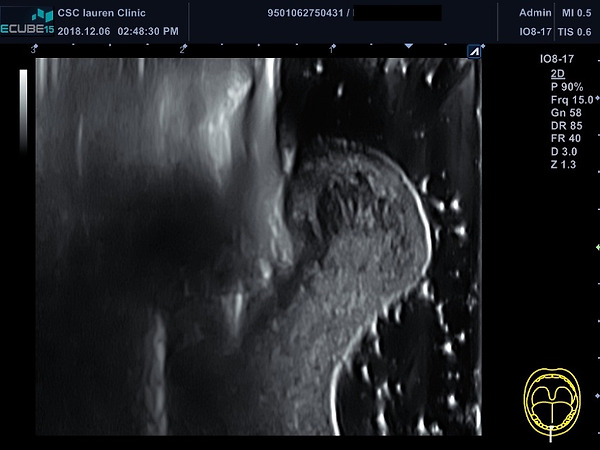
Task: Click the depth scale marker 3
Action: [x=34, y=49]
